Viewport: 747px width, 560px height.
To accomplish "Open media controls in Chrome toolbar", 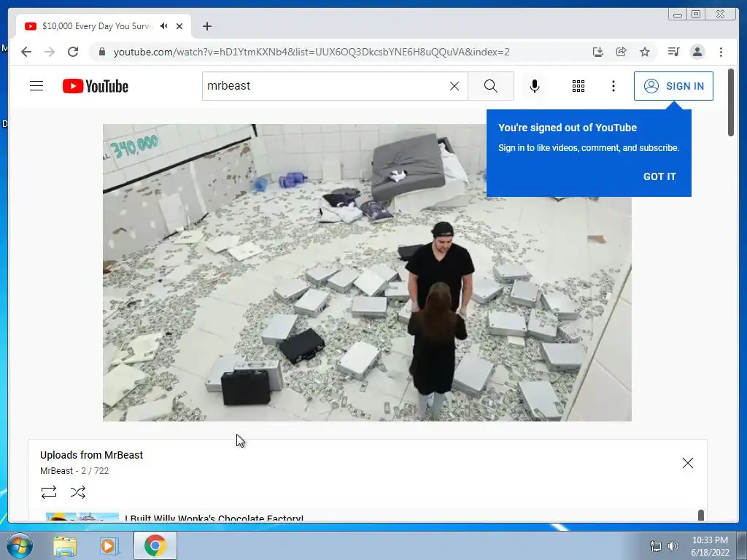I will (673, 52).
